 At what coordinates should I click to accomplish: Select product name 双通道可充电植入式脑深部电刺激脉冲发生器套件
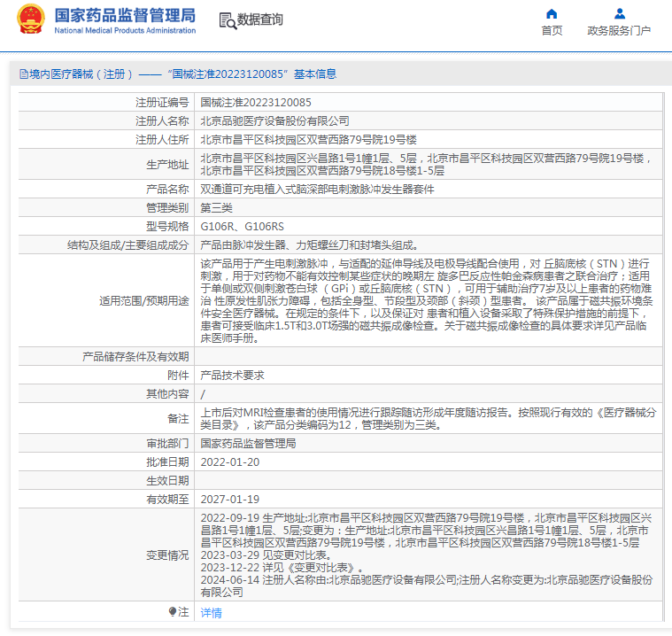[x=317, y=190]
